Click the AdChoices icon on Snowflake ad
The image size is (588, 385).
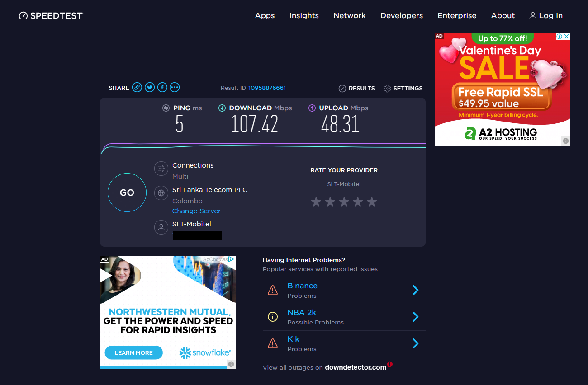tap(231, 259)
